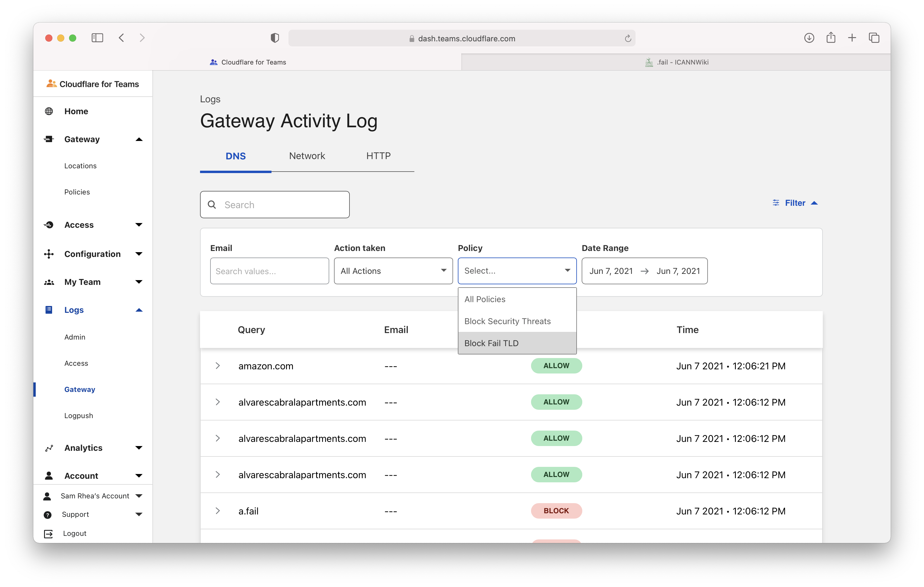The width and height of the screenshot is (924, 587).
Task: Open the Date Range picker
Action: (644, 271)
